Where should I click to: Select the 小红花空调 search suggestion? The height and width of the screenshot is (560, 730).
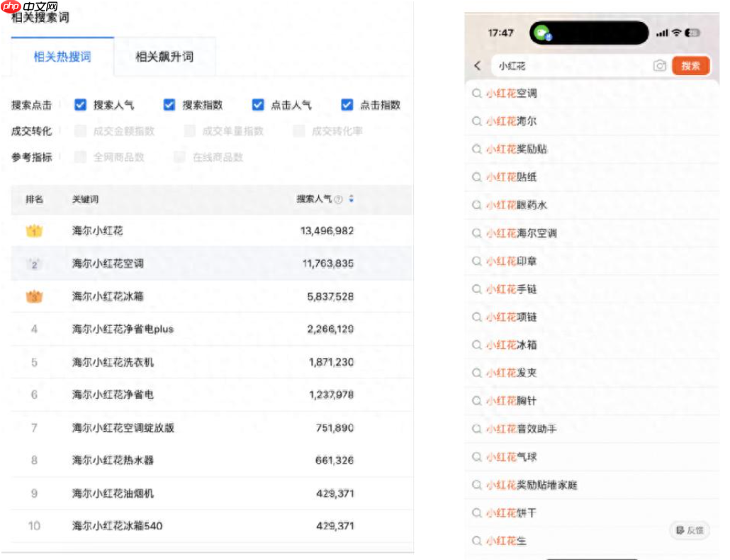[x=517, y=94]
